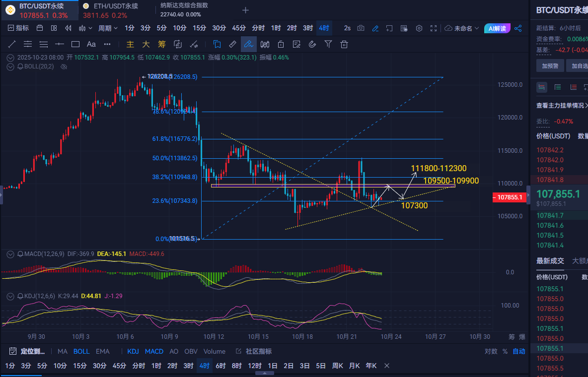Click the AI解读 button
Image resolution: width=588 pixels, height=377 pixels.
click(x=497, y=28)
